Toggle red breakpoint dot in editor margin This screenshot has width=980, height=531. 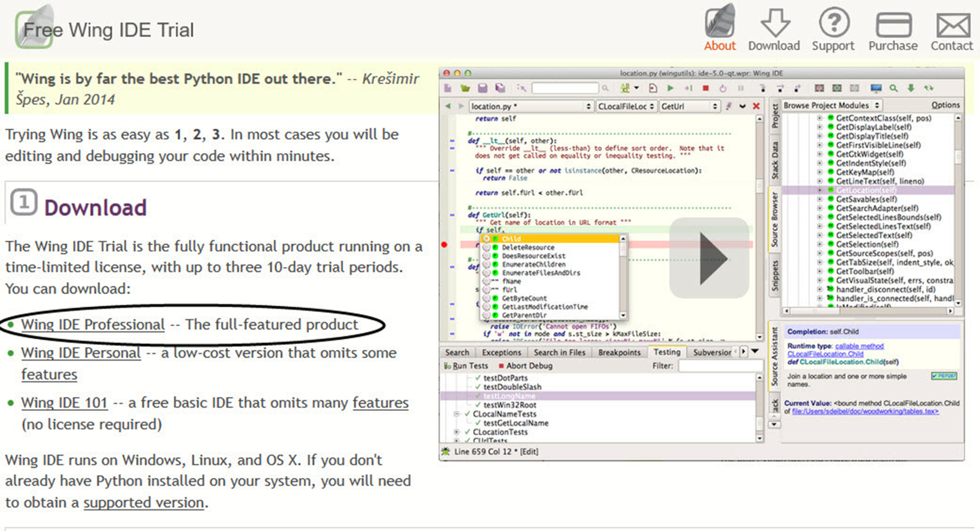click(444, 245)
